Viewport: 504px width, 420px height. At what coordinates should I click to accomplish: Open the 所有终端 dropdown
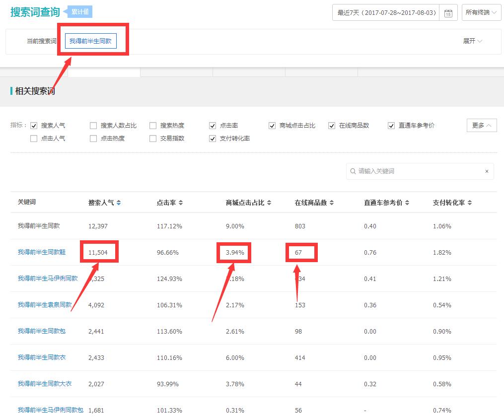pyautogui.click(x=481, y=12)
